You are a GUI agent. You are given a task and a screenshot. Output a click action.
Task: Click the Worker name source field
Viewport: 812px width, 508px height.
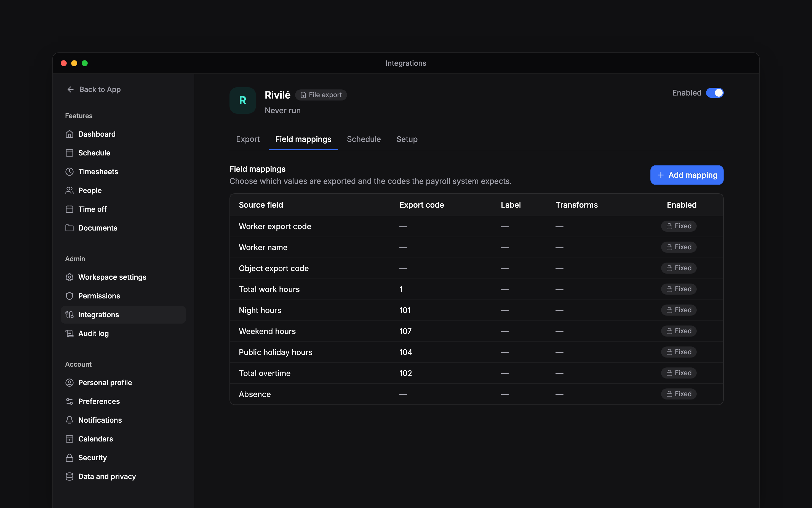pos(263,247)
